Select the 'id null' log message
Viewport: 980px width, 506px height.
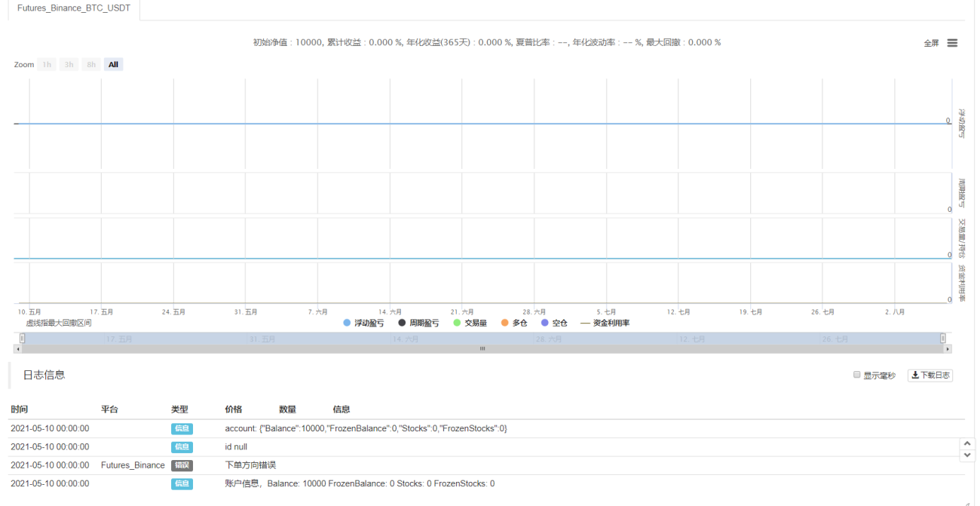(236, 447)
